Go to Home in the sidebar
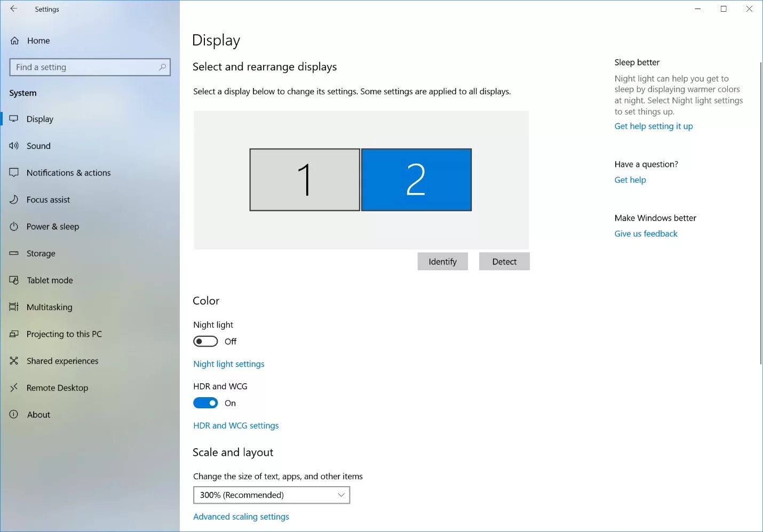 pyautogui.click(x=38, y=41)
